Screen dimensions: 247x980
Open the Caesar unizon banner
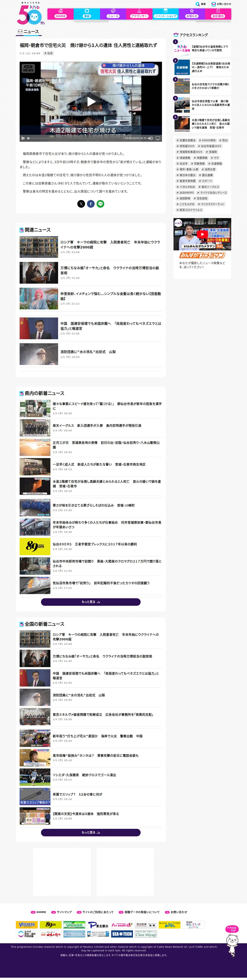tap(74, 924)
